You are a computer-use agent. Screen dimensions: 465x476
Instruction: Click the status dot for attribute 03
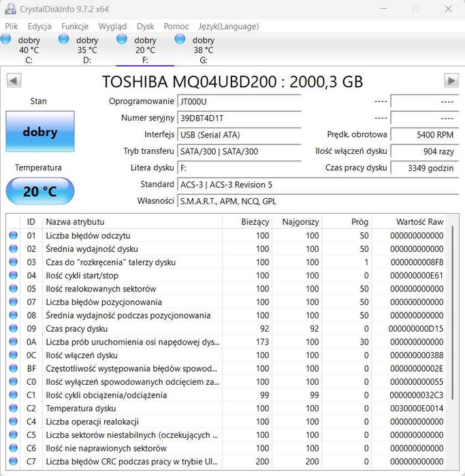[x=14, y=262]
